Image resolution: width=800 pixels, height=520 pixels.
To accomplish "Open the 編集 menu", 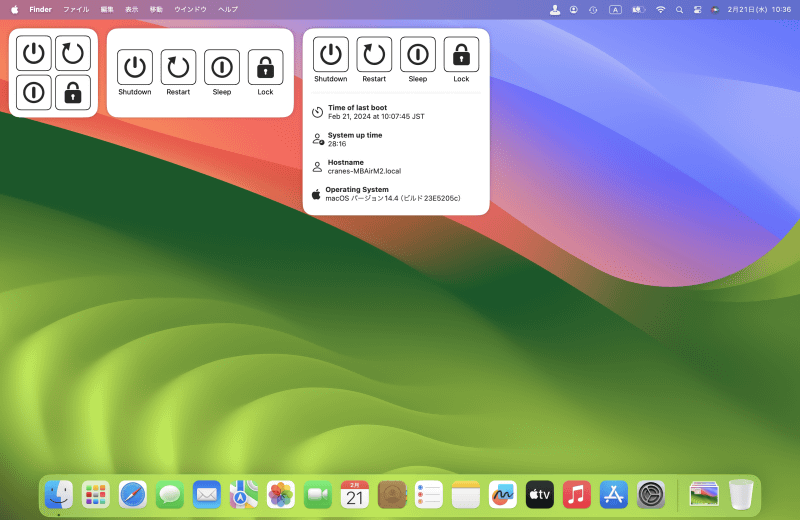I will pos(107,9).
